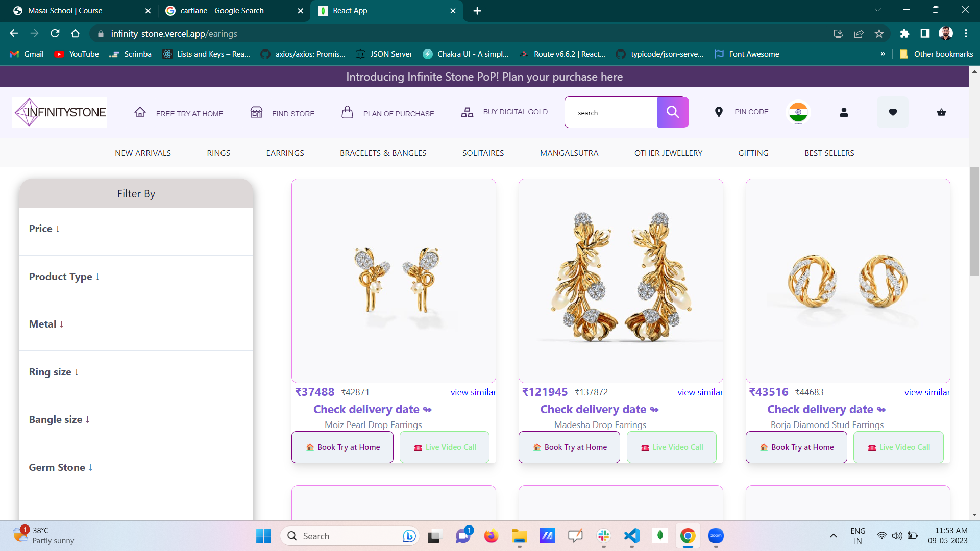Open the EARRINGS category menu
The image size is (980, 551).
(285, 153)
